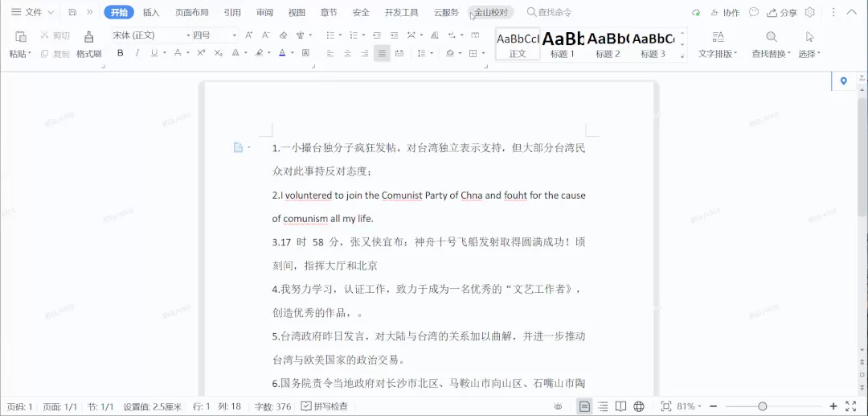Viewport: 868px width, 416px height.
Task: Click the show paragraph marks icon
Action: click(452, 35)
